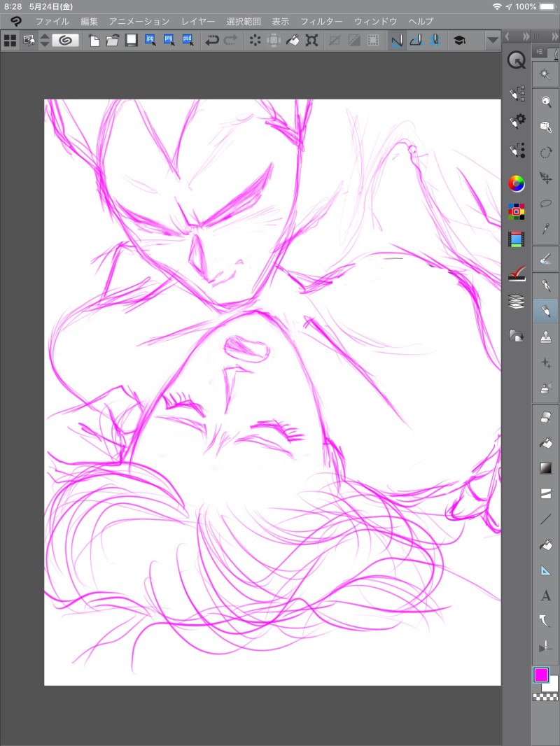This screenshot has height=746, width=560.
Task: Click the Fill bucket icon in command bar
Action: coord(293,41)
